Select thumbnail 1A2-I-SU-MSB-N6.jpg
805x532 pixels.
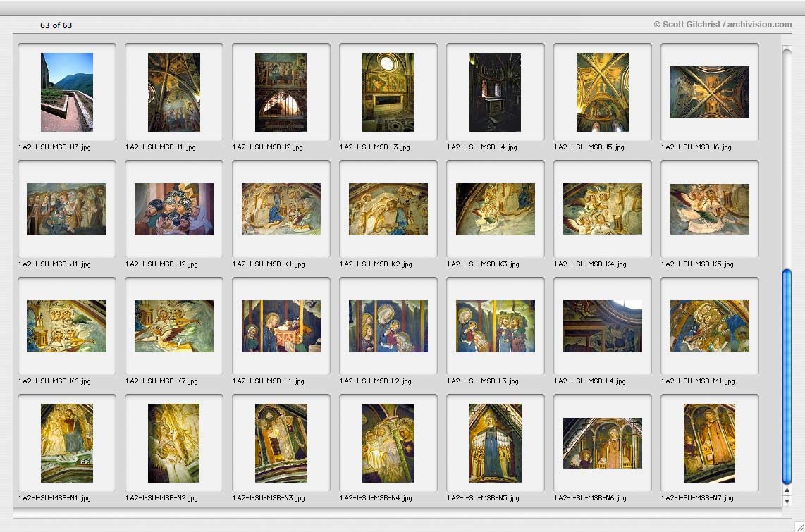tap(602, 443)
